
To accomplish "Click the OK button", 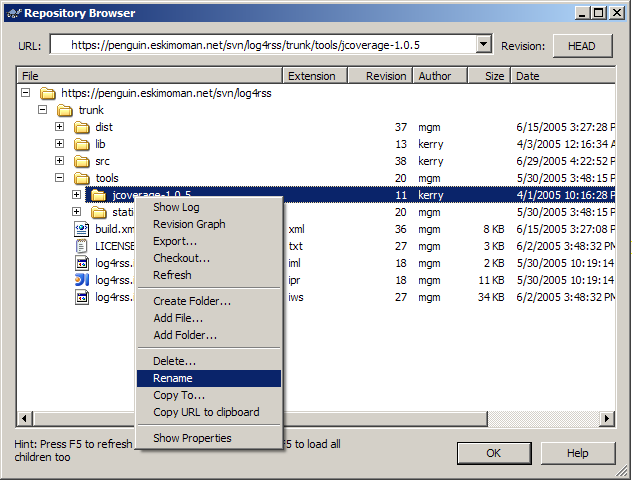I will coord(494,454).
